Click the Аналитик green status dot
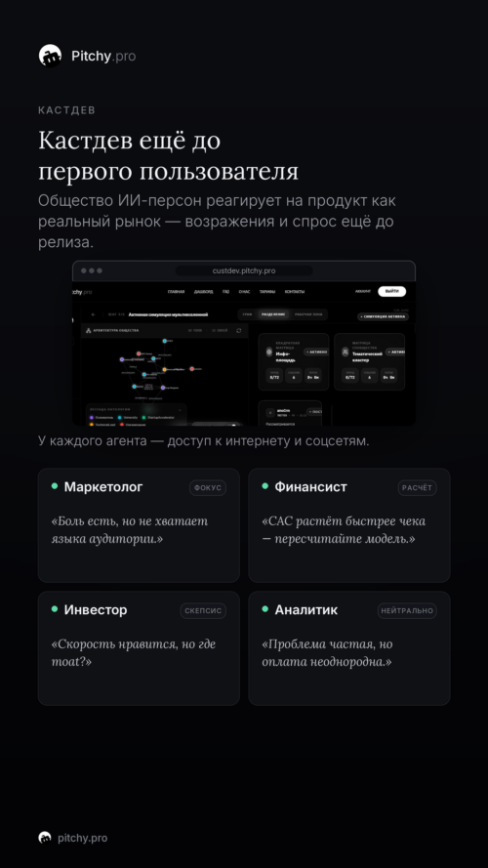 [x=265, y=609]
